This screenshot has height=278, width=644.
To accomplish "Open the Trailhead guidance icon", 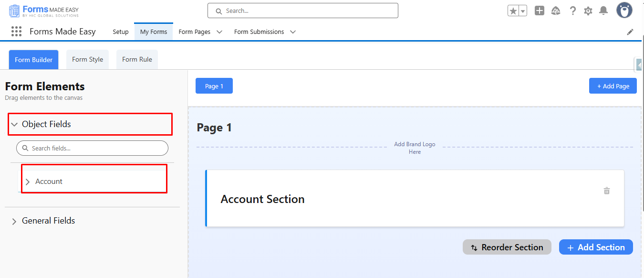I will pos(556,11).
